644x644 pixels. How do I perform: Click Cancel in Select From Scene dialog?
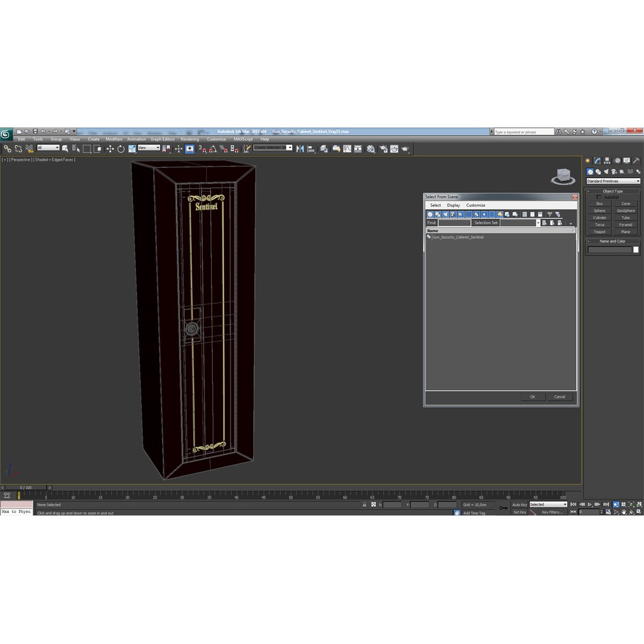click(559, 397)
